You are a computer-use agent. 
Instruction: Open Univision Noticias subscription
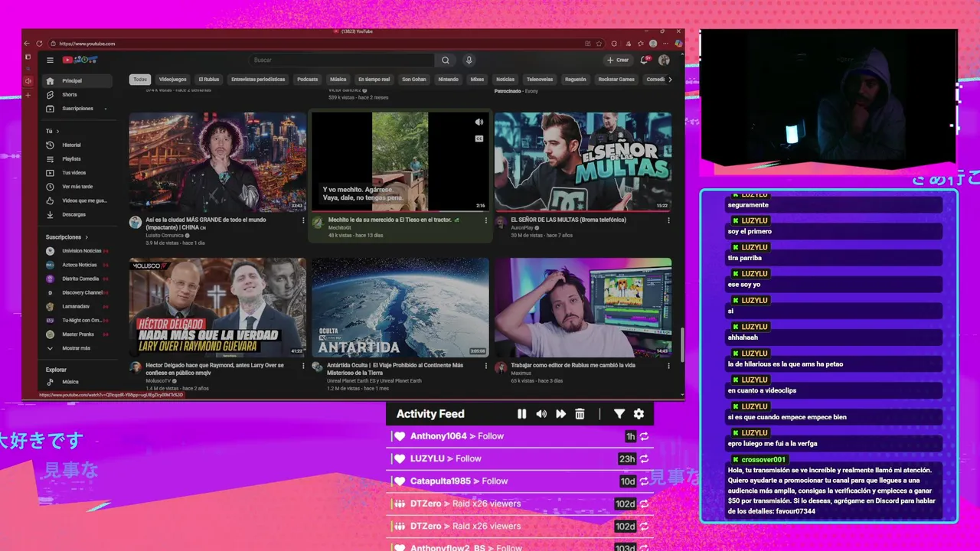click(78, 251)
